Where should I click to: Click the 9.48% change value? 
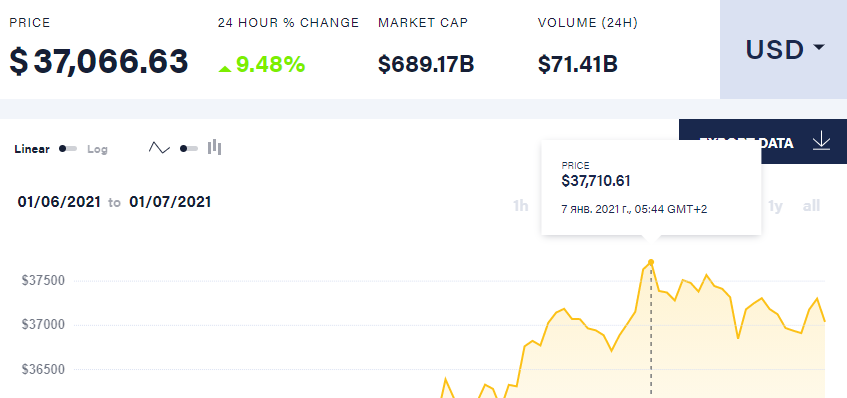(271, 65)
